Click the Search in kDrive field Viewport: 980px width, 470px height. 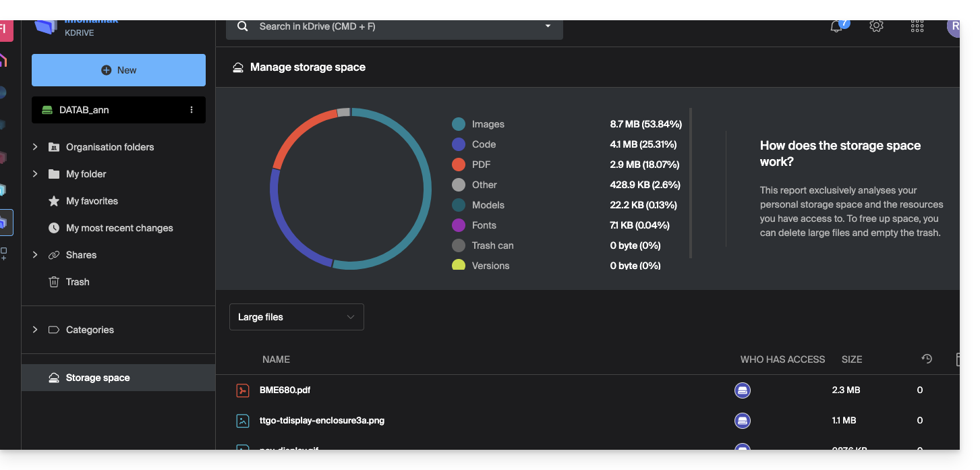tap(391, 27)
